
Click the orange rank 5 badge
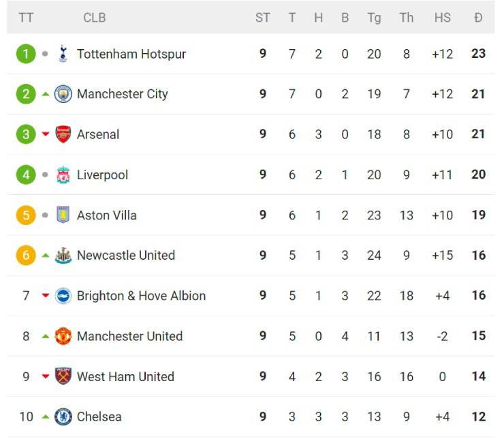[x=26, y=215]
